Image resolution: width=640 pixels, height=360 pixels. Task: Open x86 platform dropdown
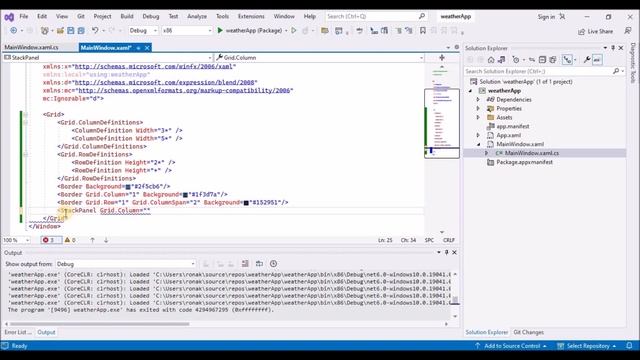pyautogui.click(x=187, y=31)
